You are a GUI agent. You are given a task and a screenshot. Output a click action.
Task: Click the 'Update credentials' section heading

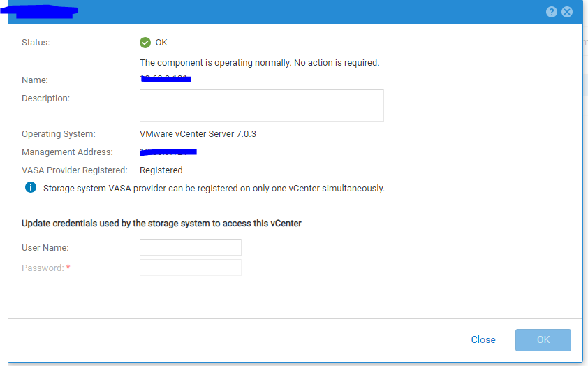click(161, 224)
